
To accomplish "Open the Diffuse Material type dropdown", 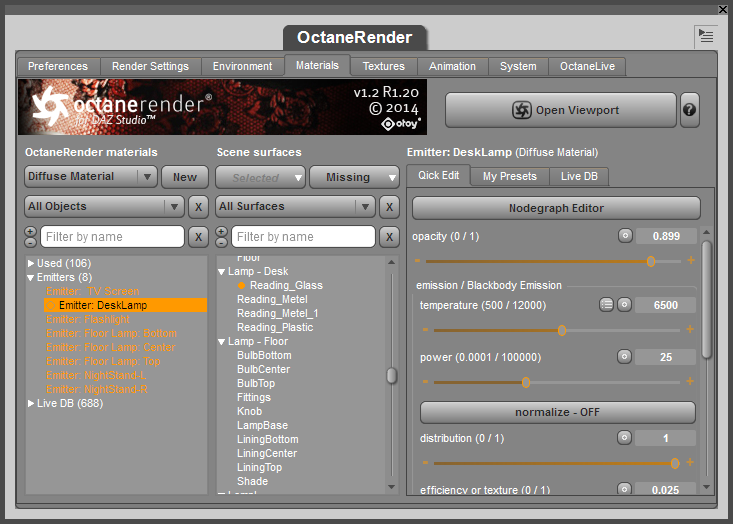I will click(x=91, y=177).
